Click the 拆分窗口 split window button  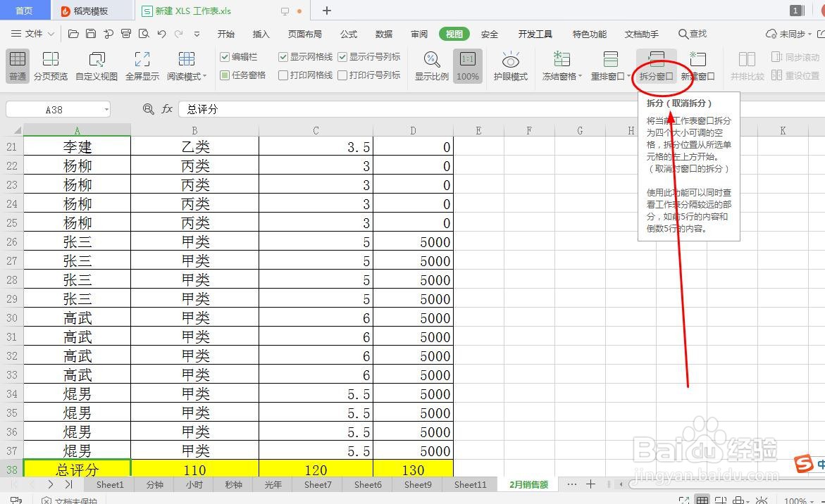(x=656, y=65)
